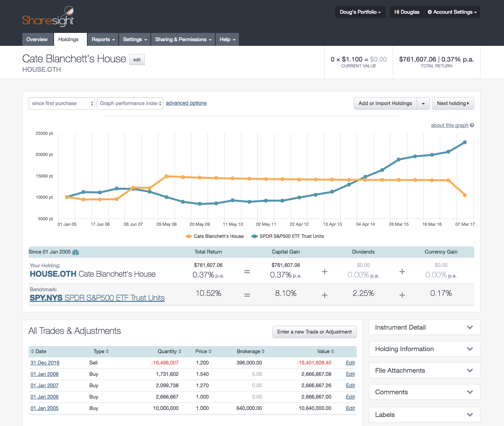Open the dropdown arrow beside Add or Import Holdings
504x426 pixels.
coord(423,103)
